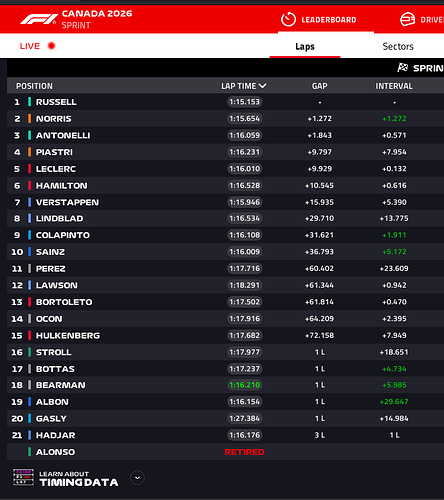Expand the Learn About Timing Data chevron
Viewport: 444px width, 500px height.
point(137,478)
